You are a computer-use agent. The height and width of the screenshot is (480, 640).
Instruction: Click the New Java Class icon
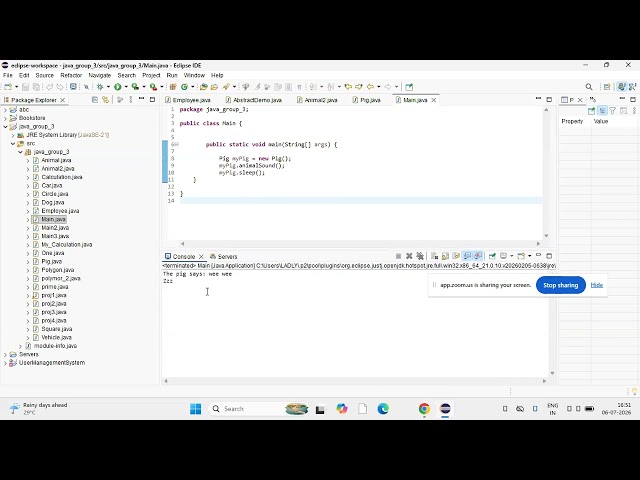tap(184, 87)
